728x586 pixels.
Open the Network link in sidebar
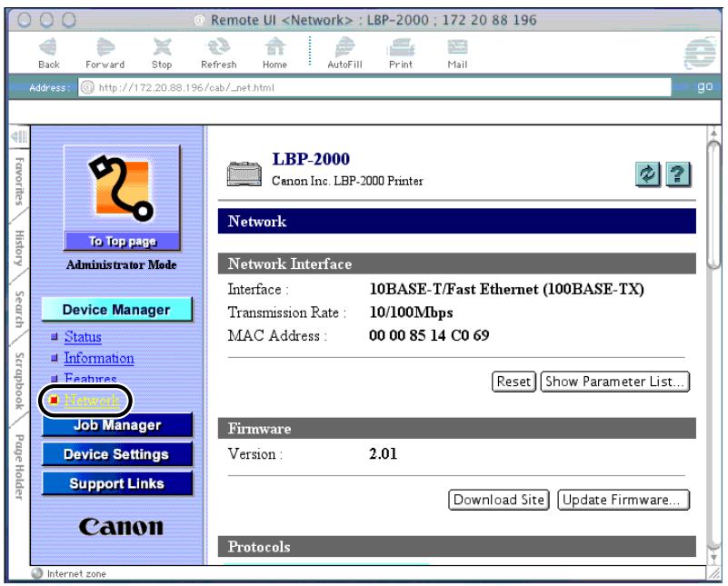(x=92, y=400)
